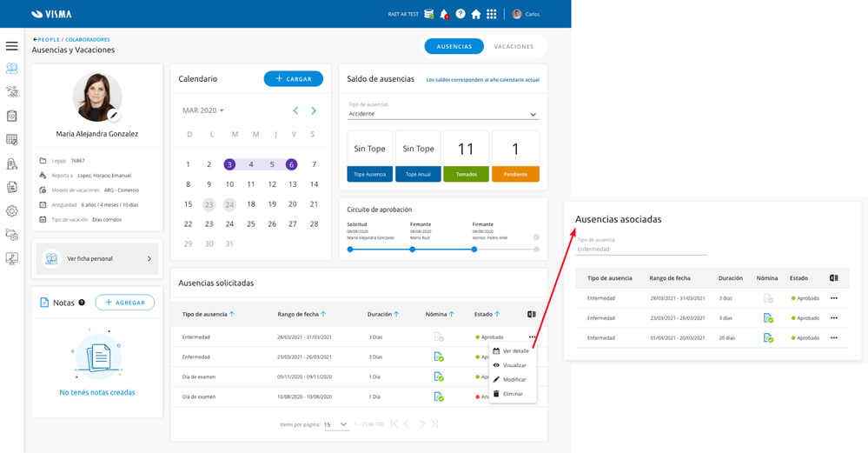The image size is (868, 453).
Task: Click the monitor icon in the sidebar
Action: 11,258
